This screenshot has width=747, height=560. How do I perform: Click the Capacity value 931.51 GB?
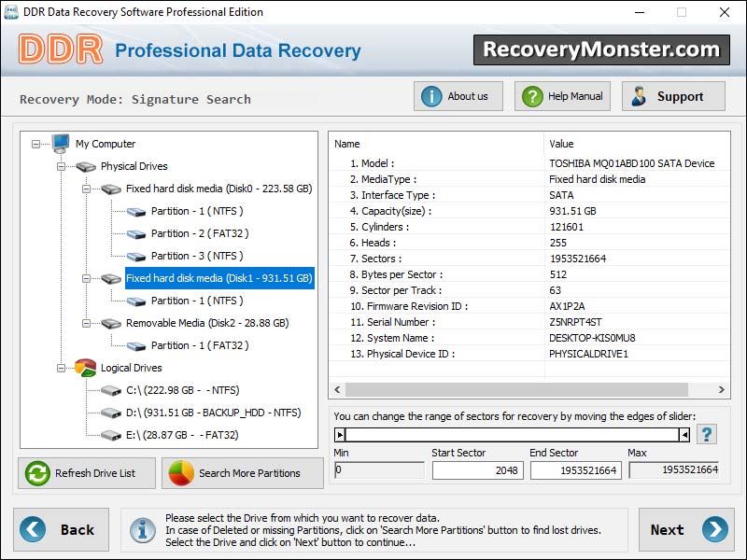[572, 211]
